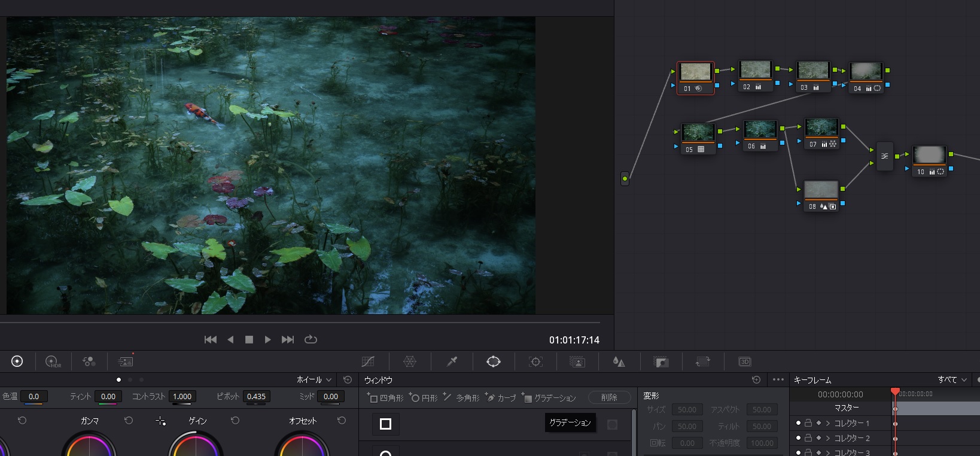The height and width of the screenshot is (456, 980).
Task: Select the Qualifier eyedropper palette
Action: (452, 361)
